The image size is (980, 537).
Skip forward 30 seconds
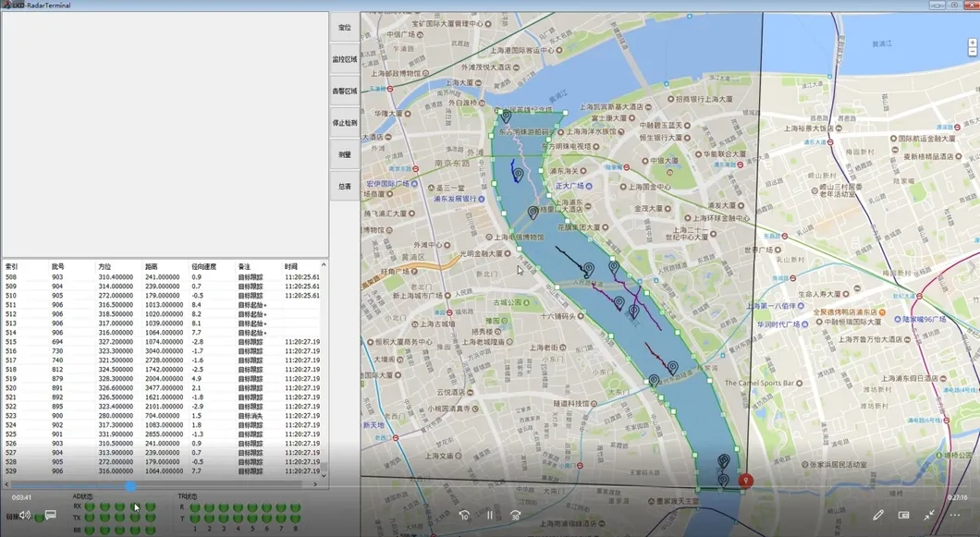pyautogui.click(x=516, y=515)
